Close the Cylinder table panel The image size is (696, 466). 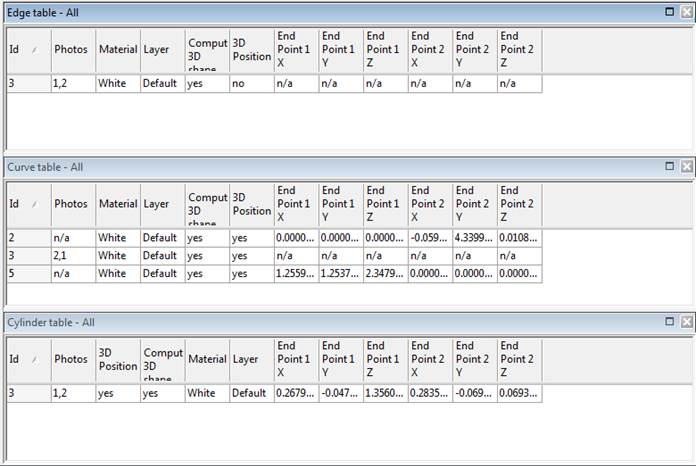(686, 322)
